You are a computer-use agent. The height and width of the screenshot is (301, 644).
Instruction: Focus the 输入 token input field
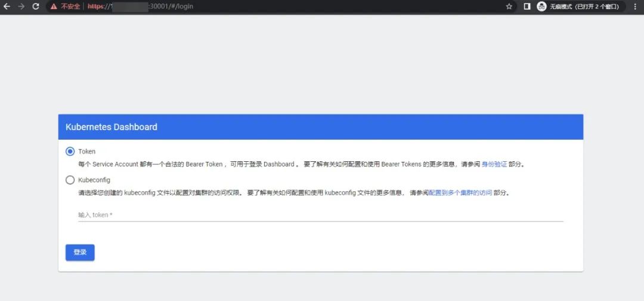pos(320,214)
